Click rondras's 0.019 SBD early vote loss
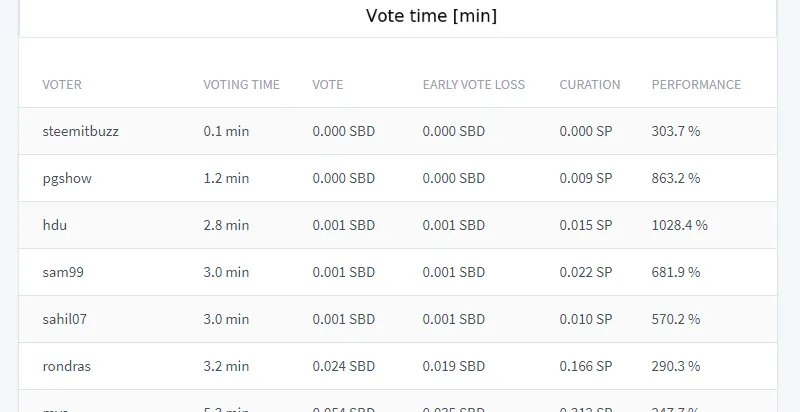The image size is (800, 412). coord(454,366)
